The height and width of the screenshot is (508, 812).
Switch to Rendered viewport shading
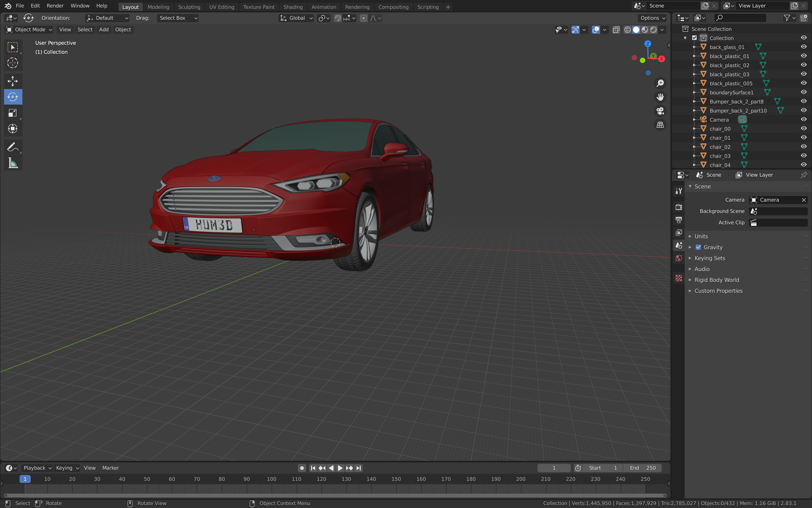point(653,29)
